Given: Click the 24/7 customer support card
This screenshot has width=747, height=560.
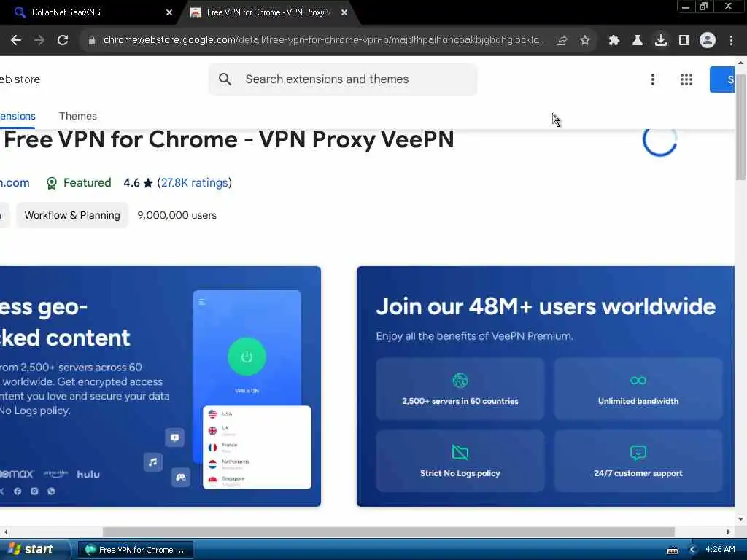Looking at the screenshot, I should [x=638, y=461].
